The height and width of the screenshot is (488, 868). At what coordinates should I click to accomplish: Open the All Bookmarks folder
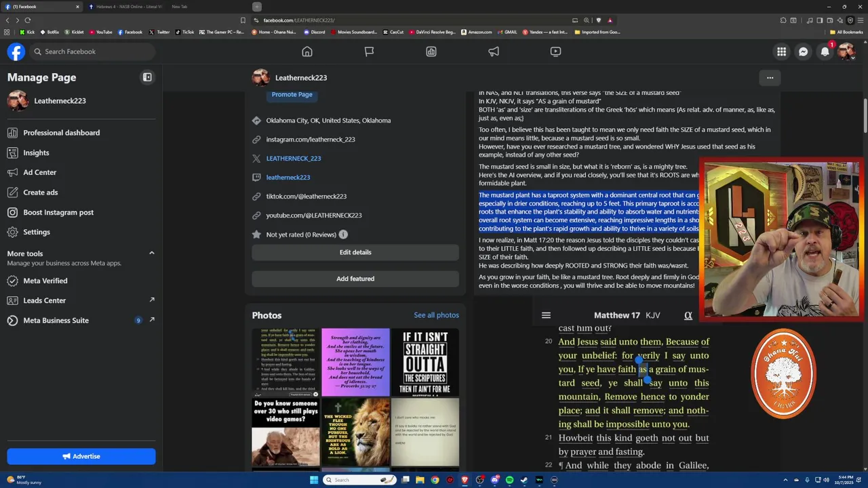pyautogui.click(x=846, y=32)
